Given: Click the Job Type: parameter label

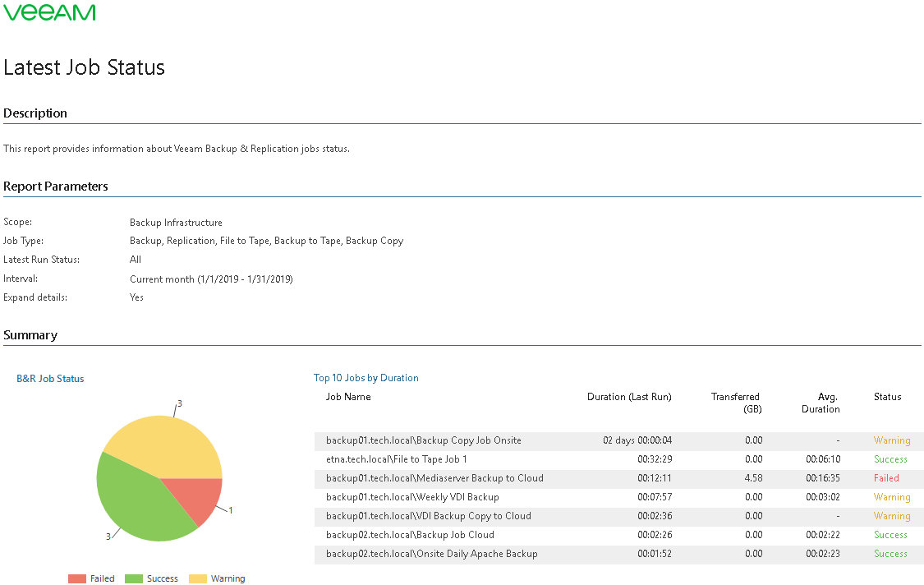Looking at the screenshot, I should (24, 241).
